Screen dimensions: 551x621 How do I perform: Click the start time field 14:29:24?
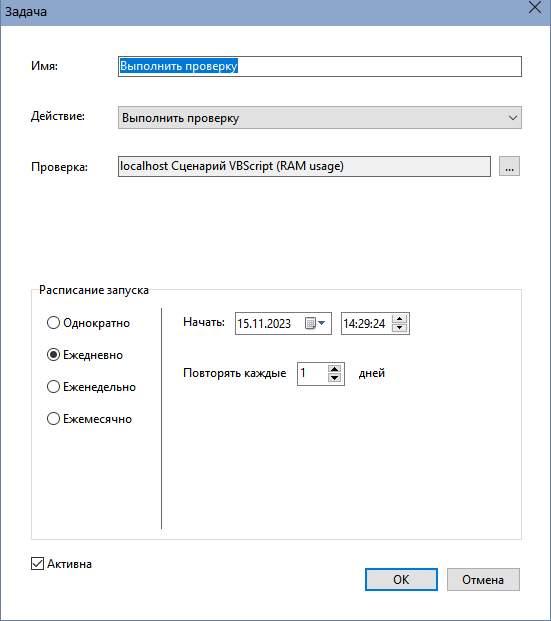[x=366, y=324]
